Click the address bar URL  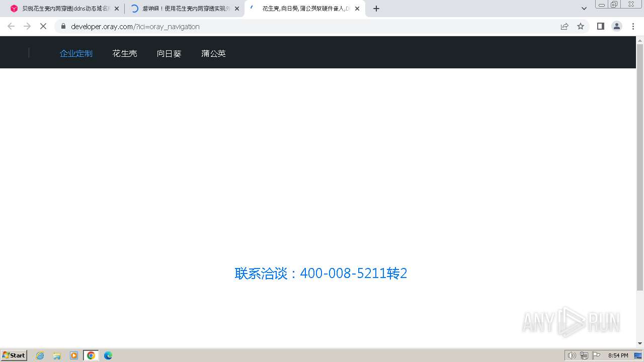click(135, 27)
